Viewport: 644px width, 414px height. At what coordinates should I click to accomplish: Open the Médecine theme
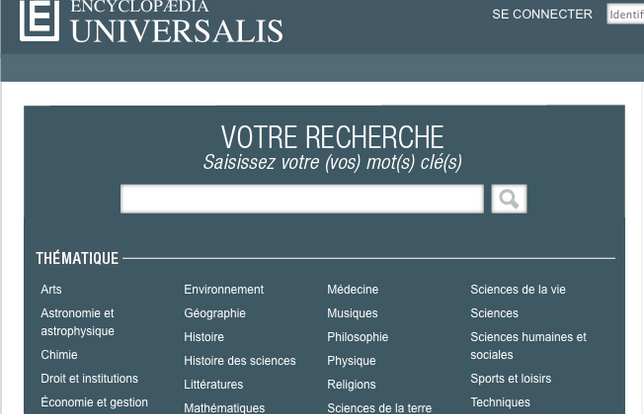(353, 290)
